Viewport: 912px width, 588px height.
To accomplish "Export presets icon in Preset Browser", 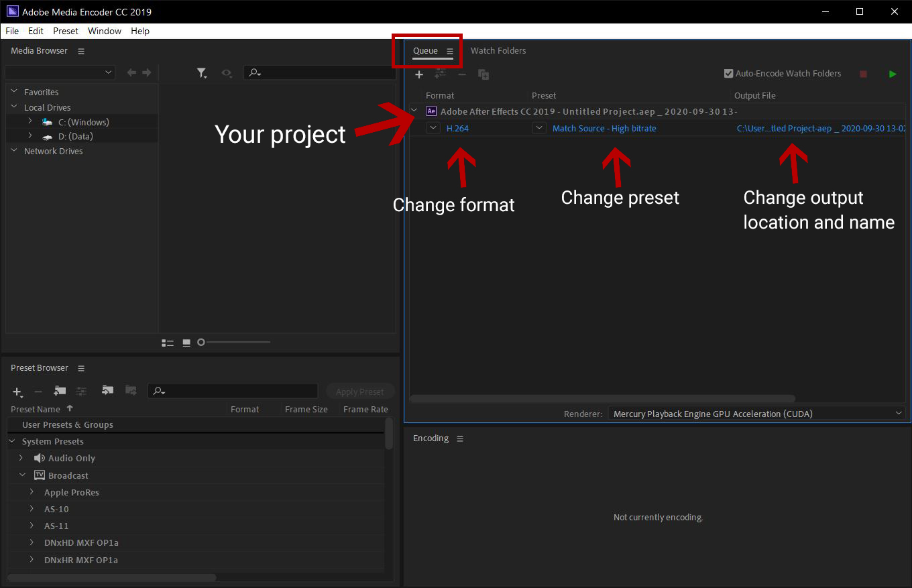I will coord(131,390).
